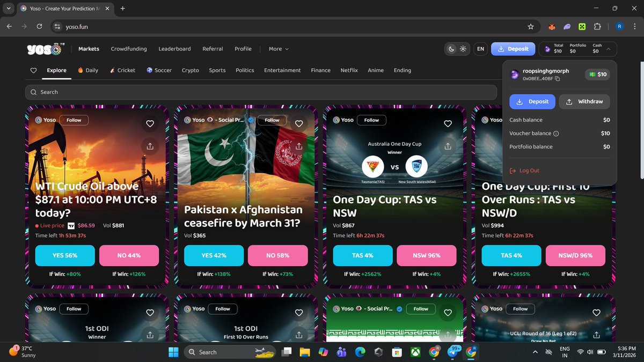
Task: Select the Entertainment category tab
Action: click(x=282, y=70)
